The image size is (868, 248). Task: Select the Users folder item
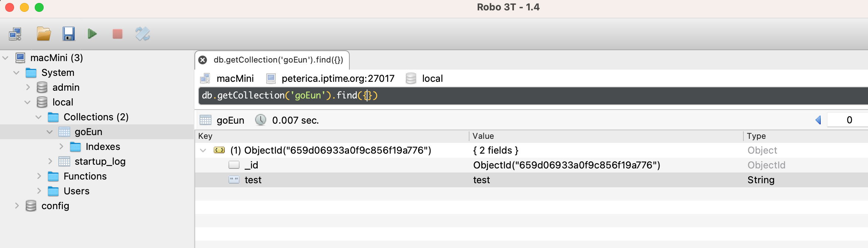[77, 191]
